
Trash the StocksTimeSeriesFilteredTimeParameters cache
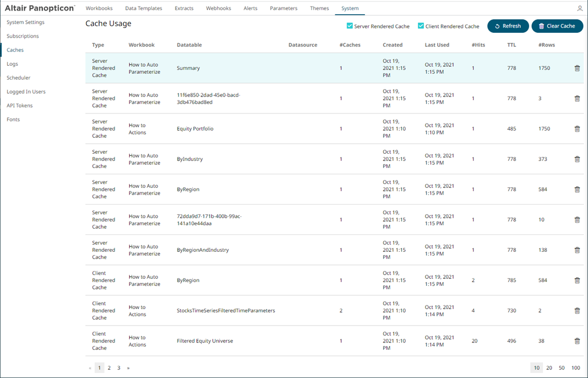point(577,311)
